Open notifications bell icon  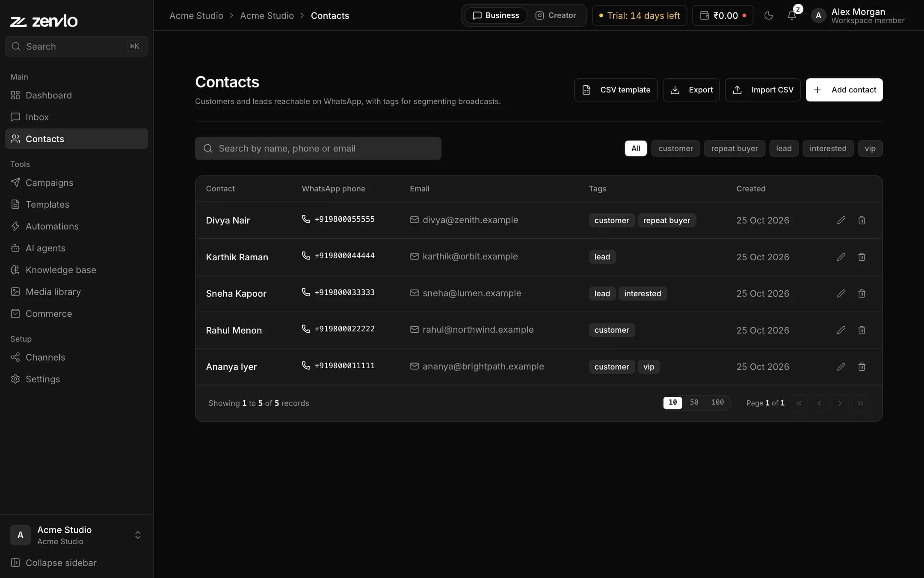click(x=792, y=15)
